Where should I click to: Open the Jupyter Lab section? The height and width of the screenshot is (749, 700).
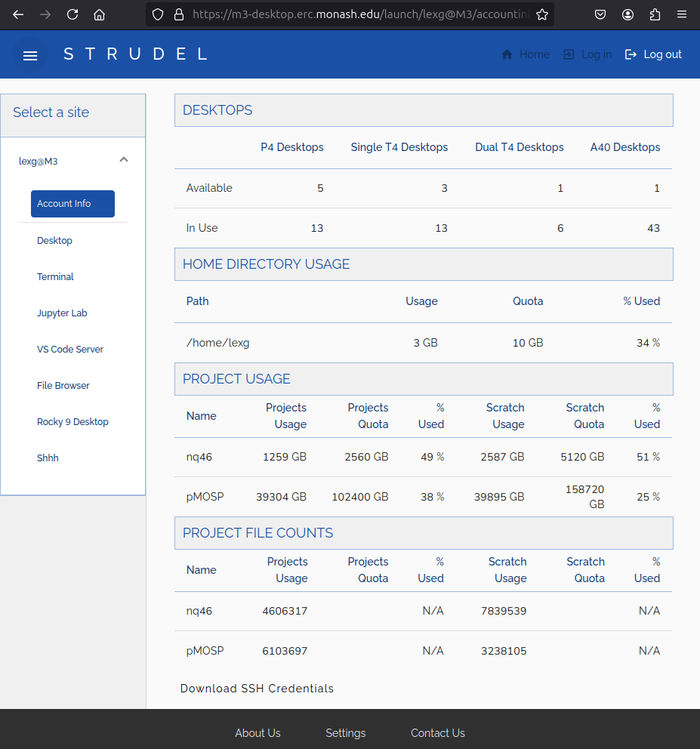pyautogui.click(x=62, y=313)
